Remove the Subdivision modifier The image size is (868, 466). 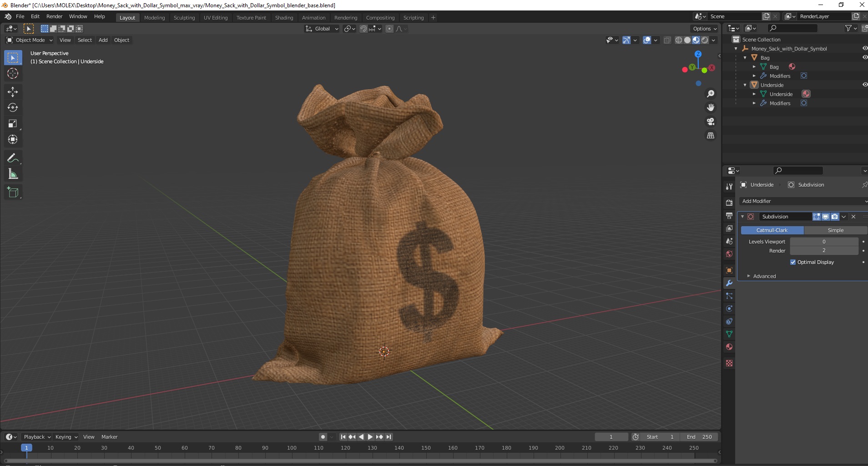click(853, 217)
